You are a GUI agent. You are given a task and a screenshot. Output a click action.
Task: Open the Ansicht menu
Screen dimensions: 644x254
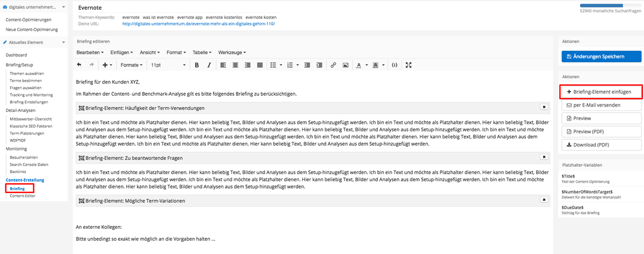point(150,53)
